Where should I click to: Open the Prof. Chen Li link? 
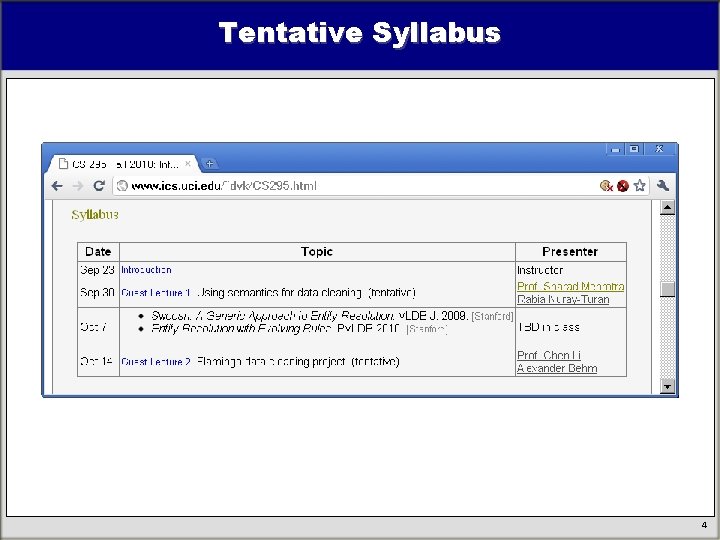549,355
